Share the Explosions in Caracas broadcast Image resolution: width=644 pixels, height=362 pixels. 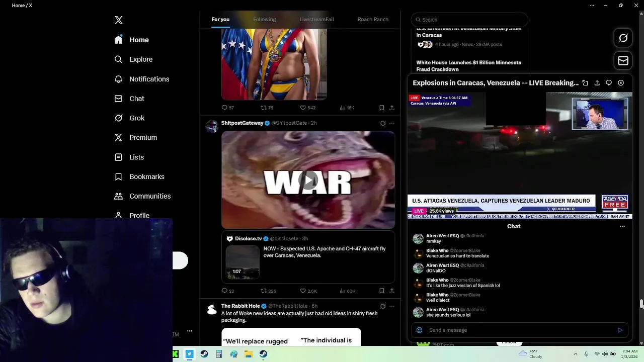tap(597, 83)
